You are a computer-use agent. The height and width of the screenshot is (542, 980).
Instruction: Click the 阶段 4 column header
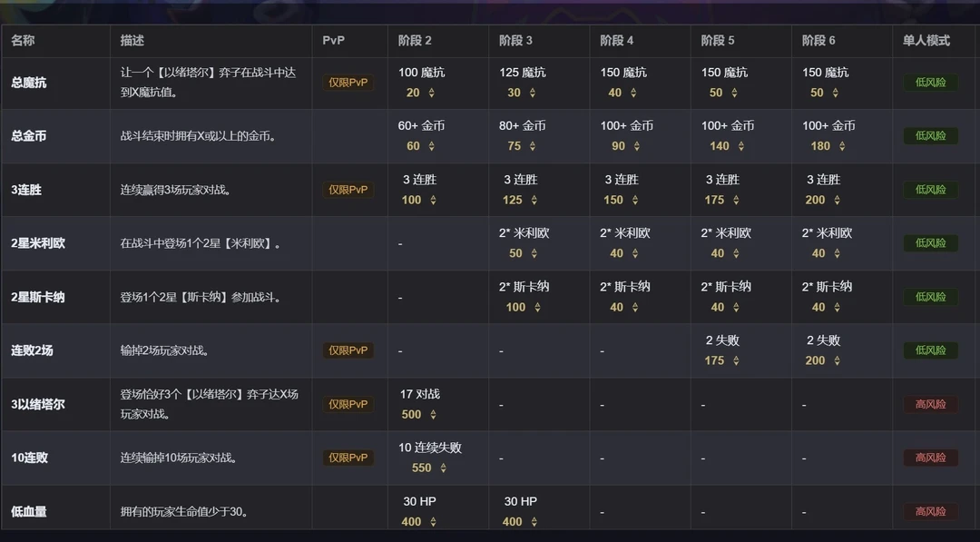tap(617, 41)
